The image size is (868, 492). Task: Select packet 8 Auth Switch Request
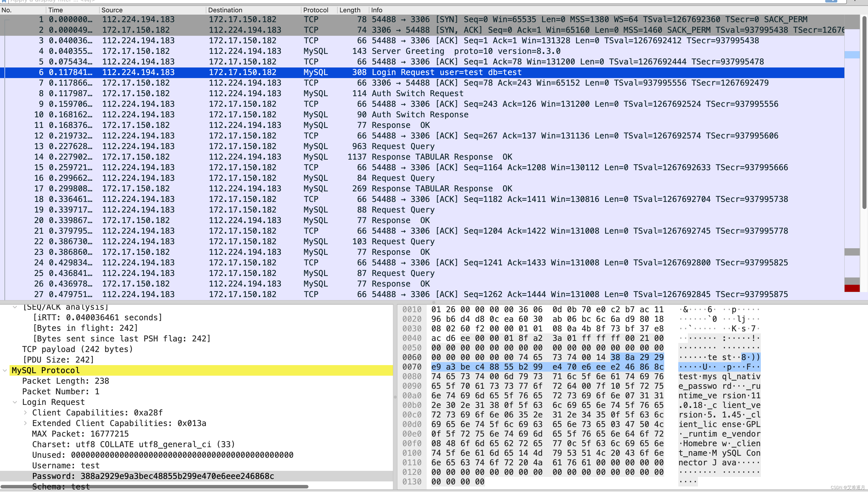click(x=422, y=94)
